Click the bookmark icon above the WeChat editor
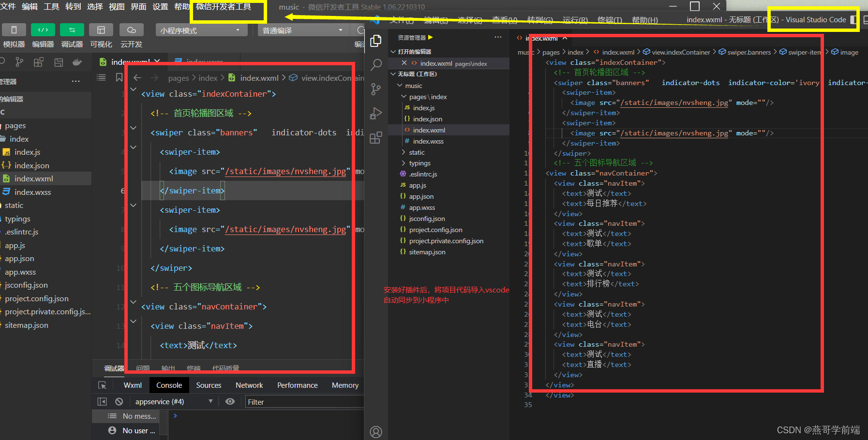This screenshot has height=440, width=868. (119, 77)
